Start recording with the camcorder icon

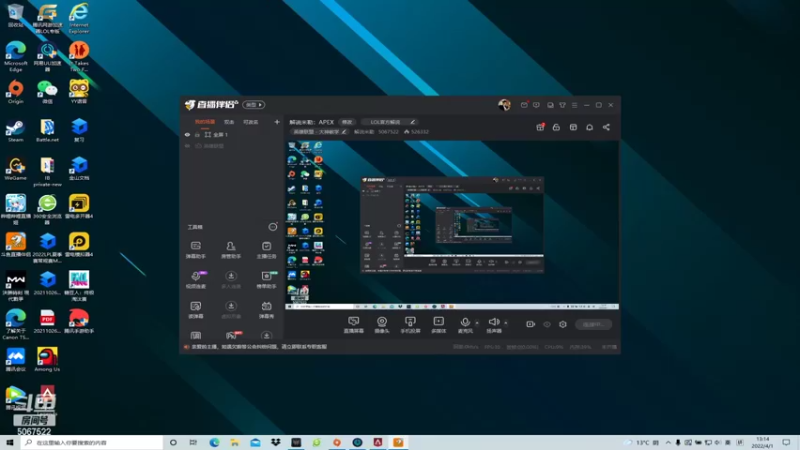(530, 324)
